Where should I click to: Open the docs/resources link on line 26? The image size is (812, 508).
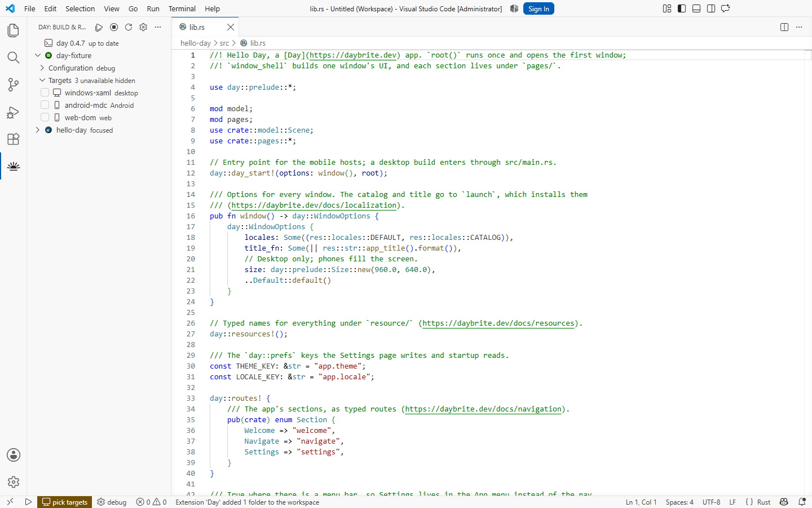498,323
